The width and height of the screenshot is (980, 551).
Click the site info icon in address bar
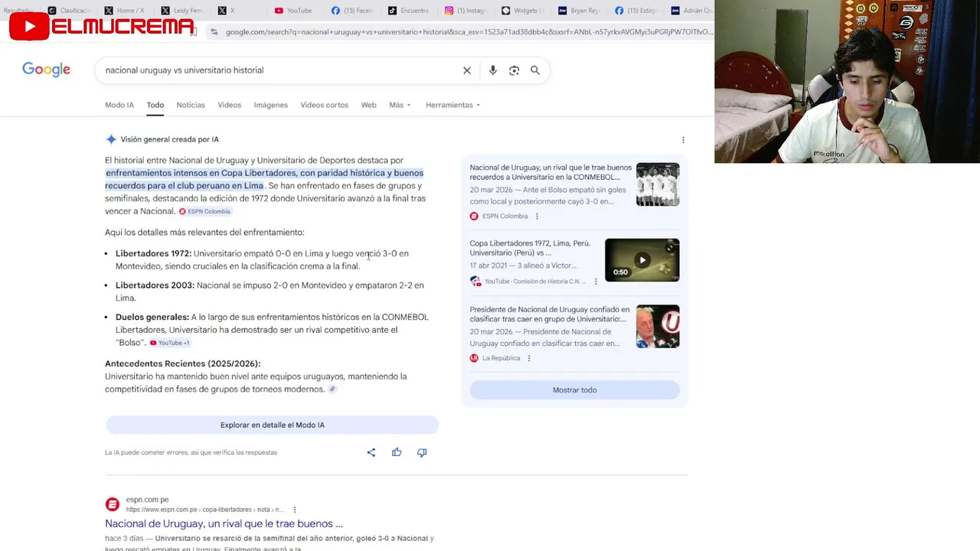[x=214, y=32]
